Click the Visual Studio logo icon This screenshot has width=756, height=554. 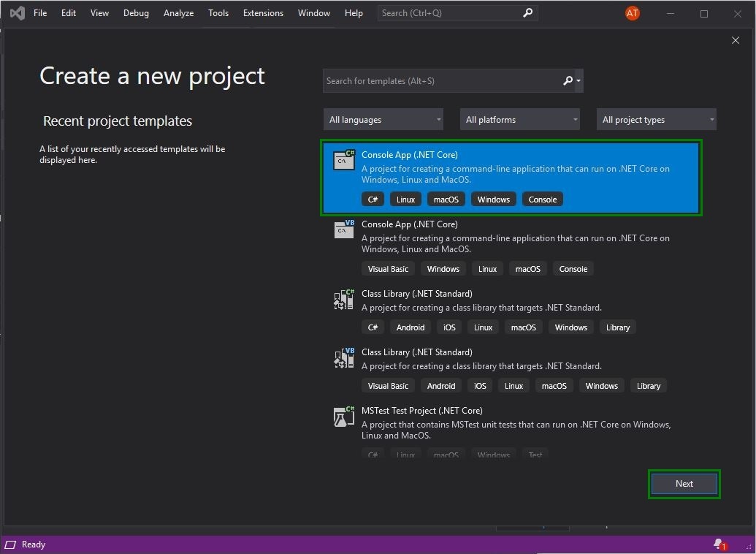[x=18, y=13]
